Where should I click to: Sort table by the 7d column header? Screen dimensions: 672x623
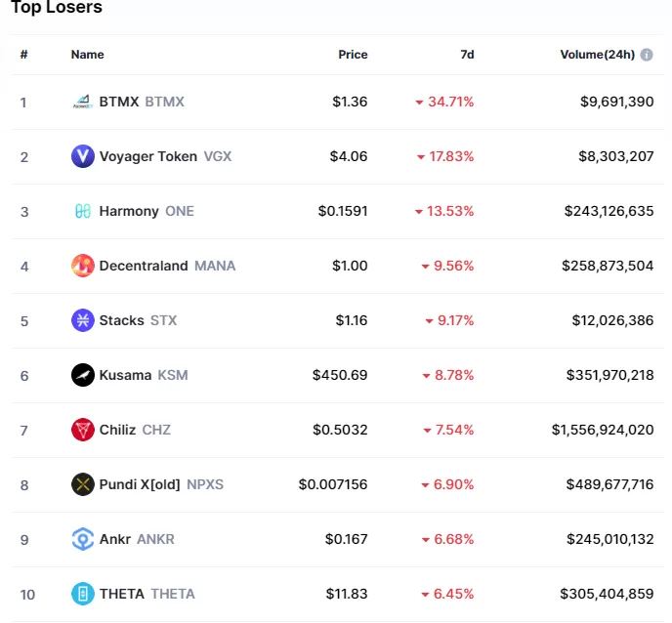tap(467, 55)
